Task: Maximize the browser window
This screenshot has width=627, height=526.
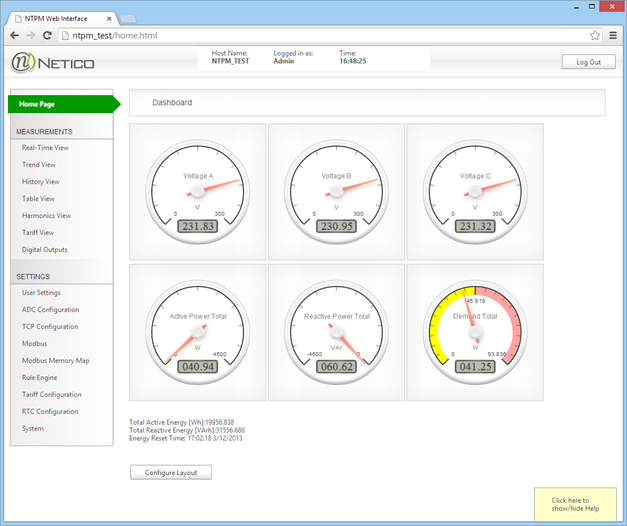Action: coord(592,6)
